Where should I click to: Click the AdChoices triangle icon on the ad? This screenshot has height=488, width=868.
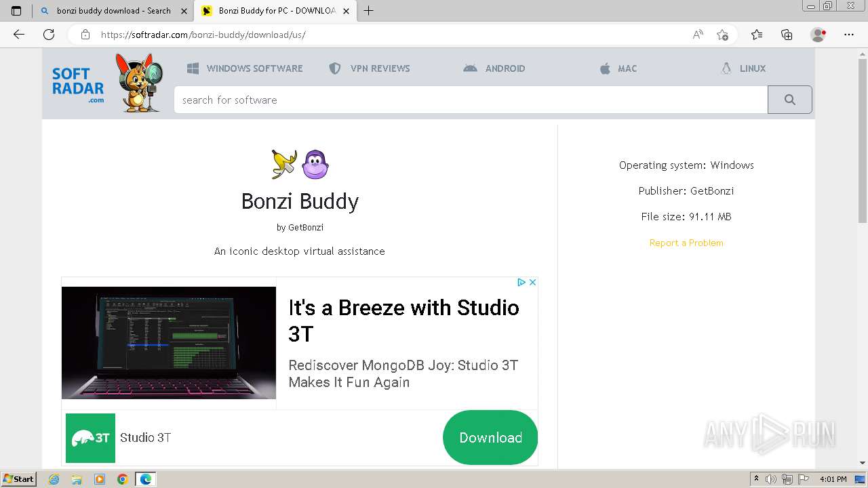[x=521, y=282]
